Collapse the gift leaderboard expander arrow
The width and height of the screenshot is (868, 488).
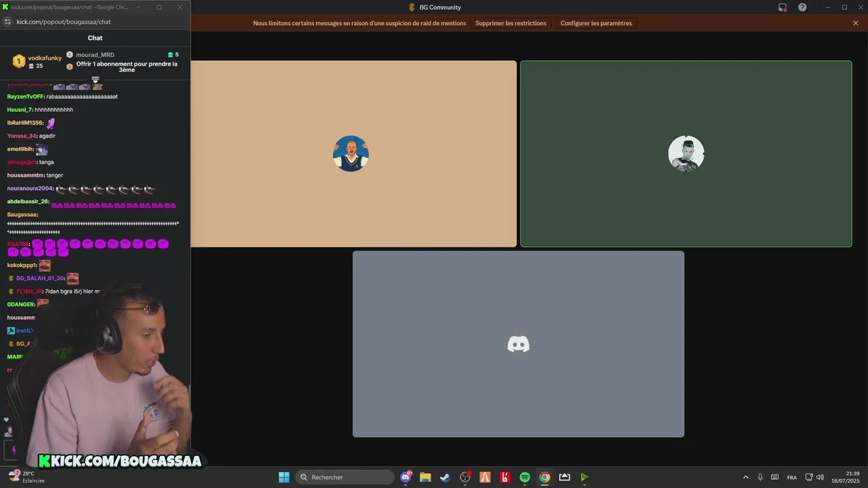click(95, 80)
